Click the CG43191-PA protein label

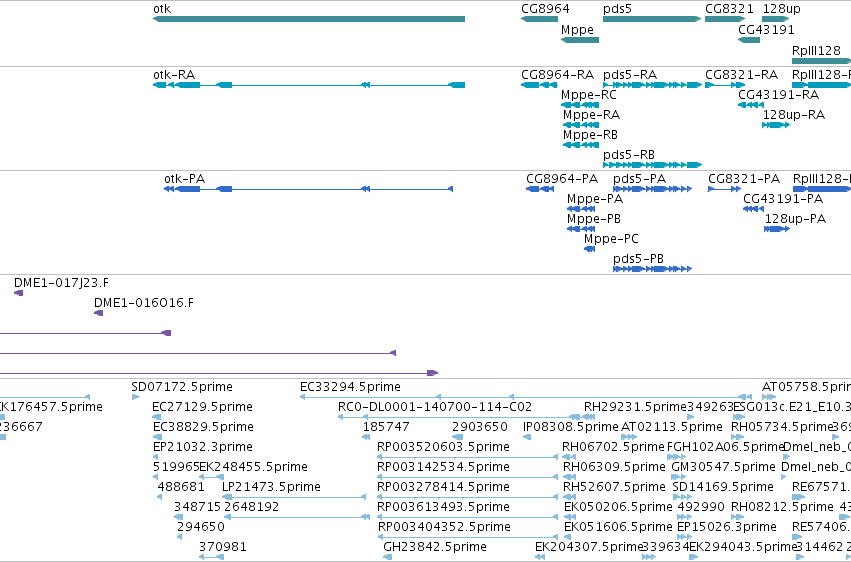[783, 199]
